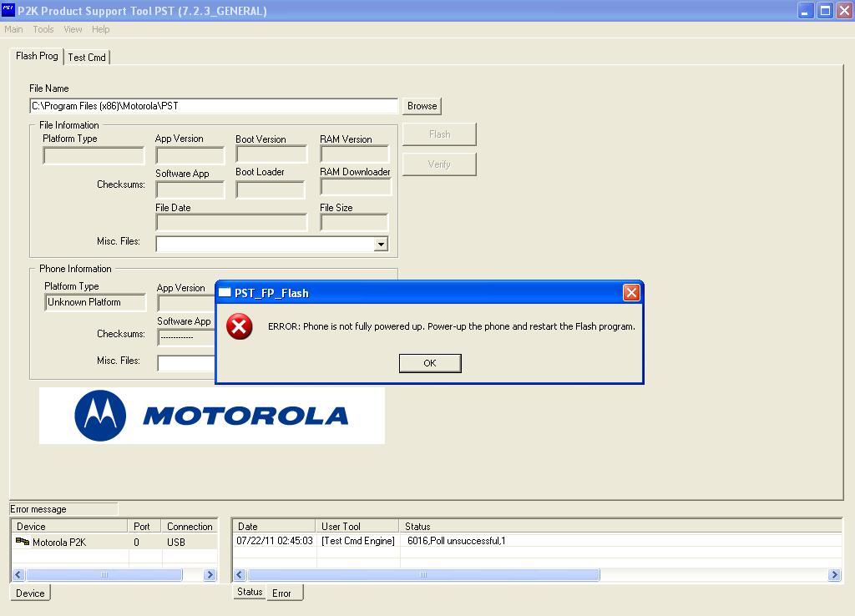Click the port value 0 cell
855x616 pixels.
pos(136,543)
